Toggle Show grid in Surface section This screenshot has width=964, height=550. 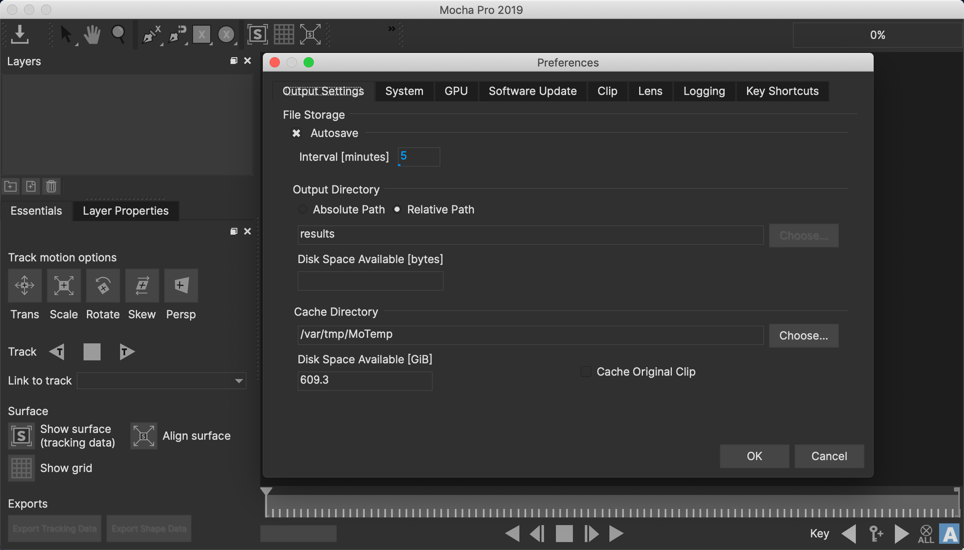pyautogui.click(x=22, y=468)
